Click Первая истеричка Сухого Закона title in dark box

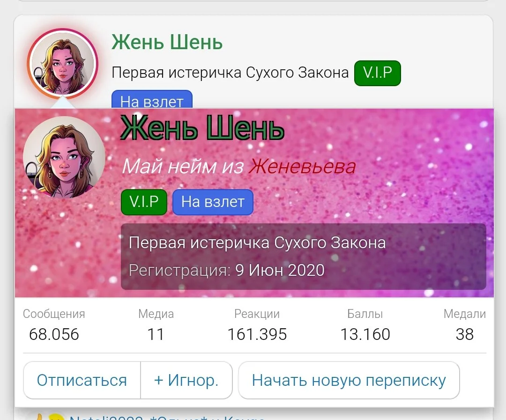[x=257, y=243]
